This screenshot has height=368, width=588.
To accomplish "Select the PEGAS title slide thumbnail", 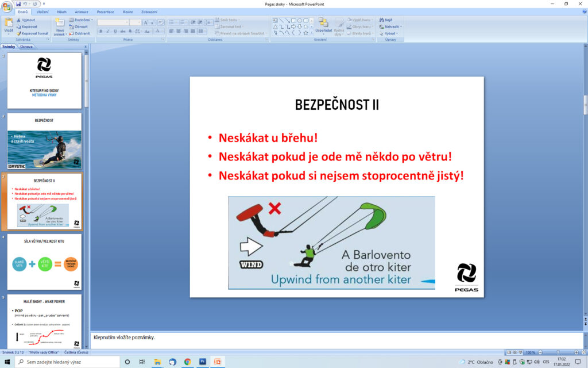I will pos(44,80).
